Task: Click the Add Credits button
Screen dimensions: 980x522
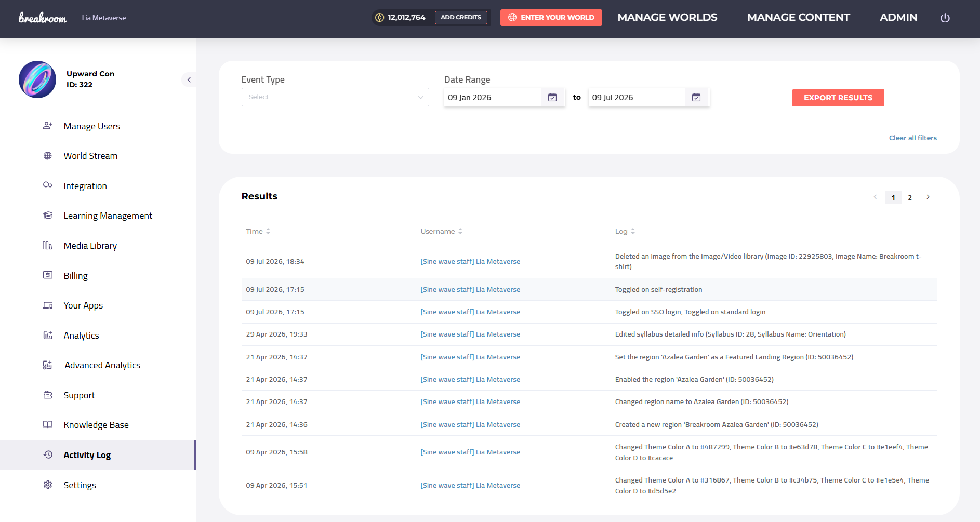Action: click(461, 17)
